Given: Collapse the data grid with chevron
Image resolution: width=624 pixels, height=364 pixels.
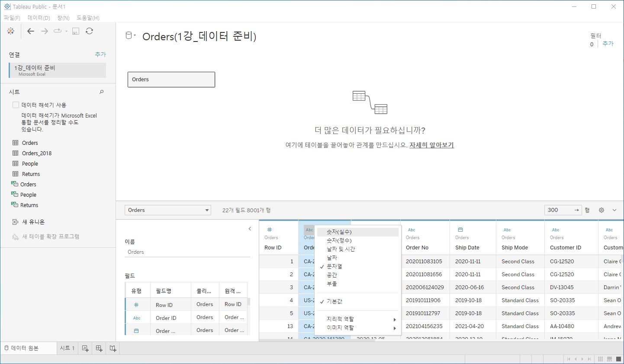Looking at the screenshot, I should [x=614, y=210].
